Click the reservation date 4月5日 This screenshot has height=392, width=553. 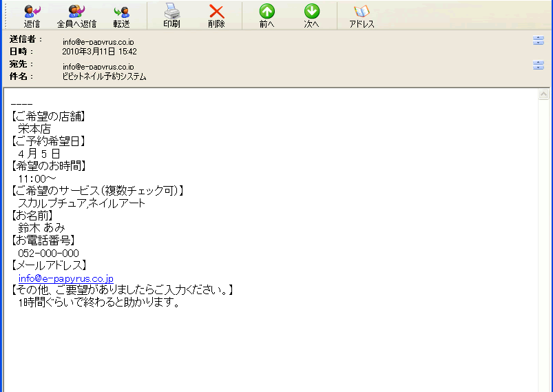click(39, 154)
